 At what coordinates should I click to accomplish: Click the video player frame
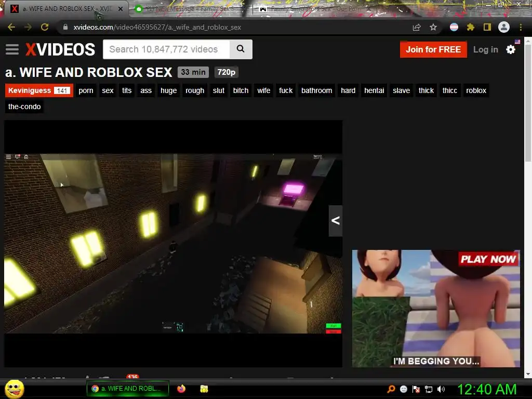pyautogui.click(x=173, y=243)
